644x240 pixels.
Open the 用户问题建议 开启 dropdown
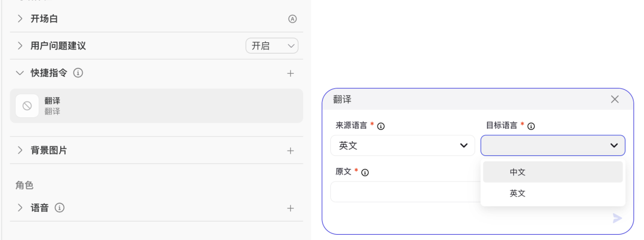[x=272, y=46]
